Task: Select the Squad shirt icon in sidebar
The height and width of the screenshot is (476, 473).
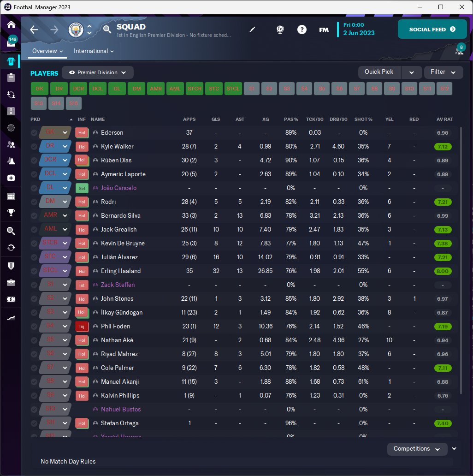Action: click(x=11, y=62)
